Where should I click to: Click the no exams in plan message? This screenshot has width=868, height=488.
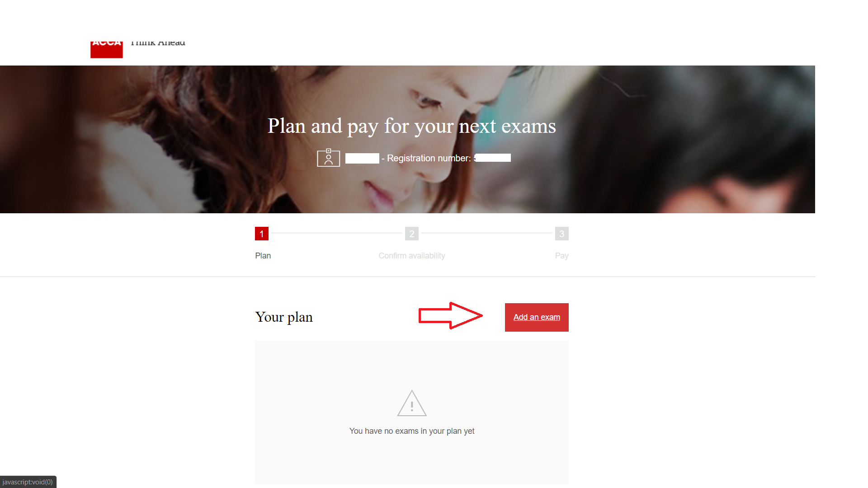[412, 431]
